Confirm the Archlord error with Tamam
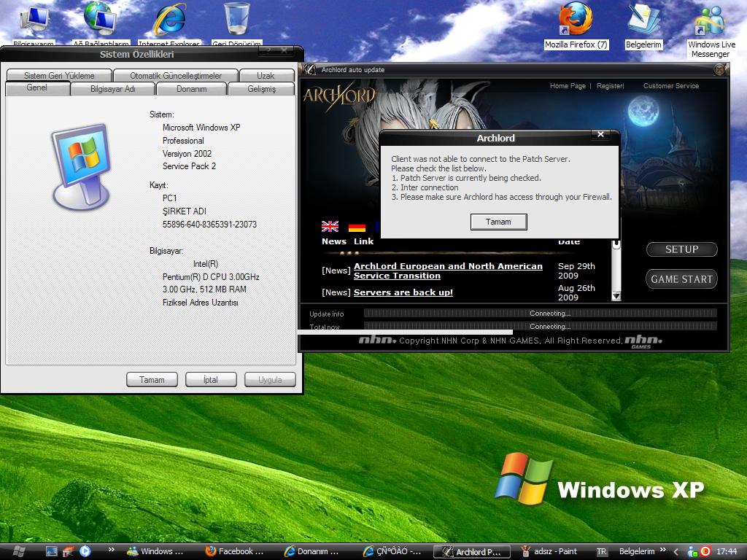Screen dimensions: 747x560 tap(498, 222)
